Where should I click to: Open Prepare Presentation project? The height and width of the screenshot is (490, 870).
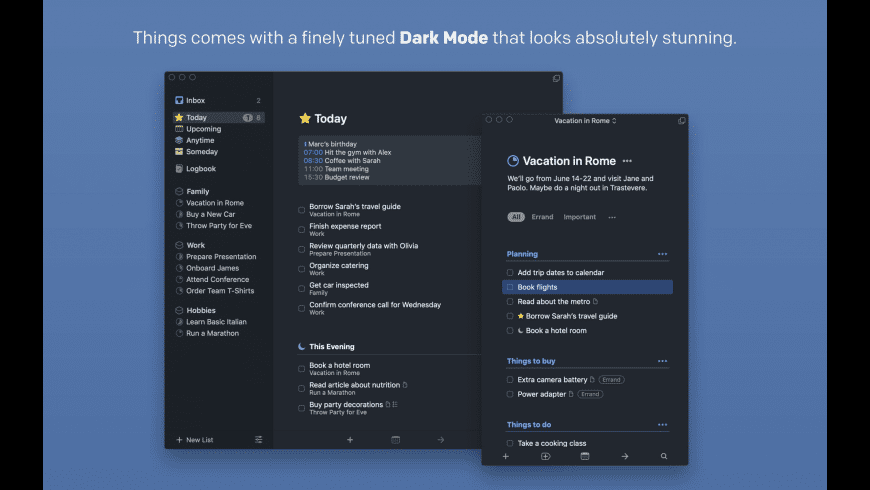(219, 257)
